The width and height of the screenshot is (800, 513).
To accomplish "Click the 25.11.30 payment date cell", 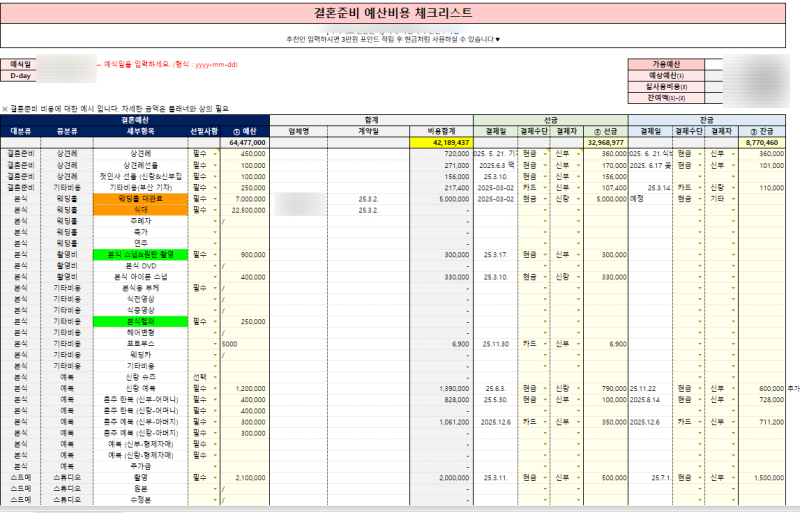I will [496, 344].
